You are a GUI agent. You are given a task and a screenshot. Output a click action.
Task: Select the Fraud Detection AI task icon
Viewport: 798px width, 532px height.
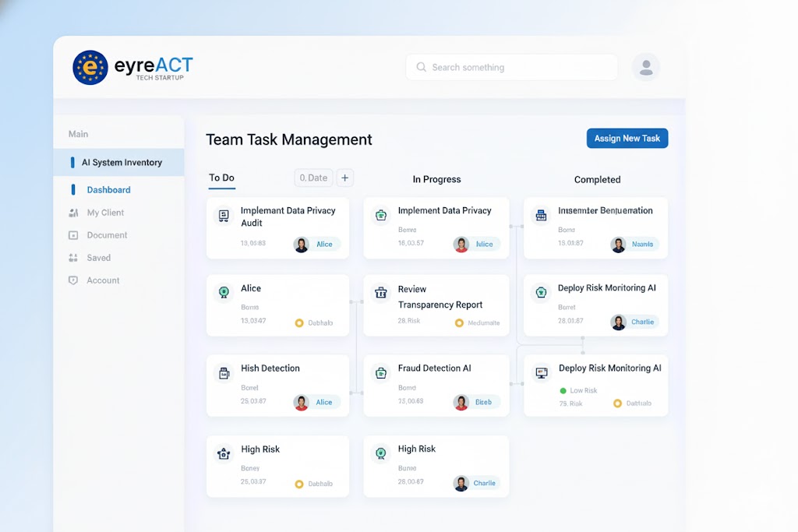(x=380, y=374)
